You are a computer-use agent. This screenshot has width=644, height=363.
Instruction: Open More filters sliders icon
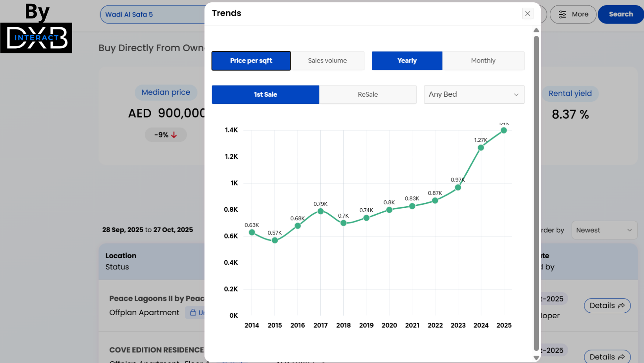coord(562,15)
